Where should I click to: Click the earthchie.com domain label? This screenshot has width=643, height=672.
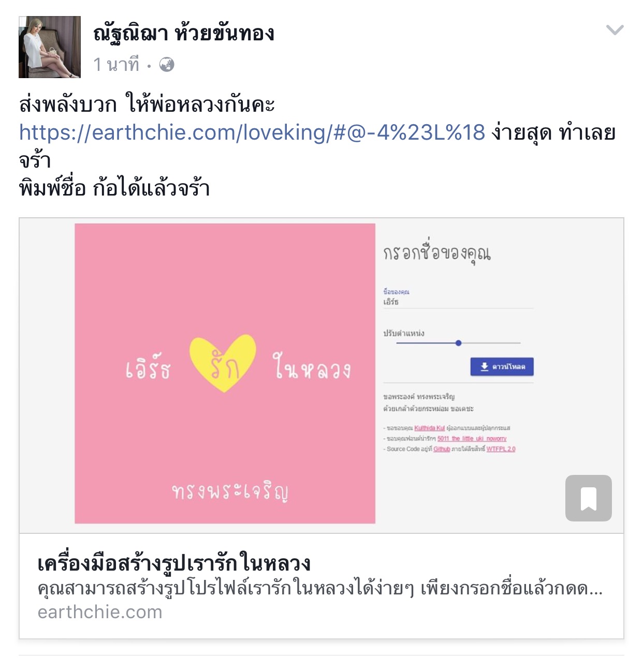pyautogui.click(x=100, y=612)
